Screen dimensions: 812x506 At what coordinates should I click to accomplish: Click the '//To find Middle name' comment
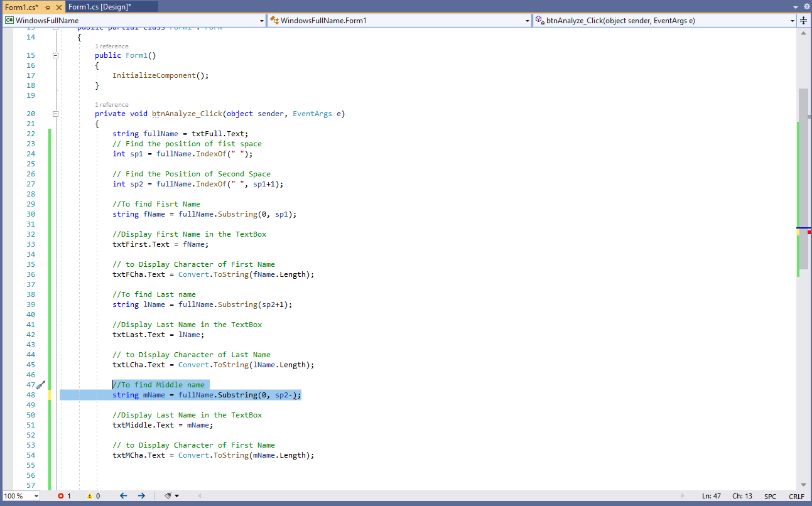coord(159,385)
